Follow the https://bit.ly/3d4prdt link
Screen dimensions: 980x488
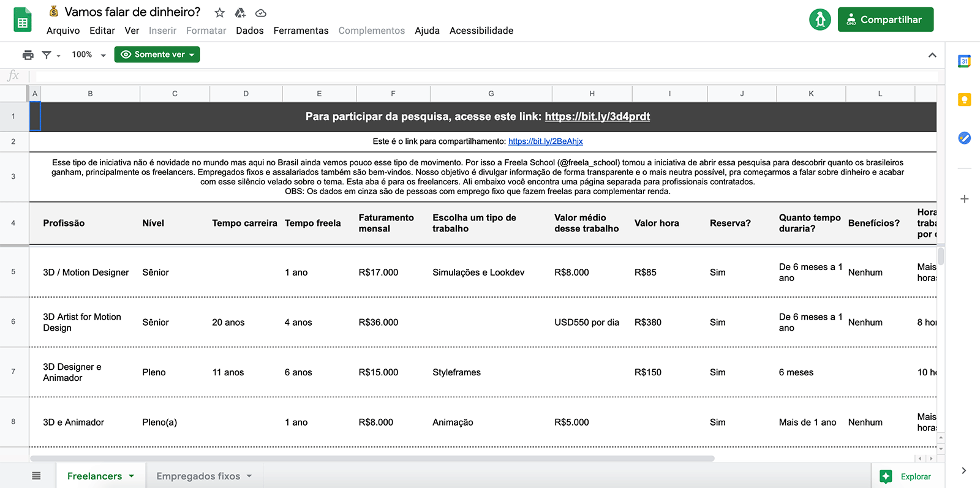point(597,116)
